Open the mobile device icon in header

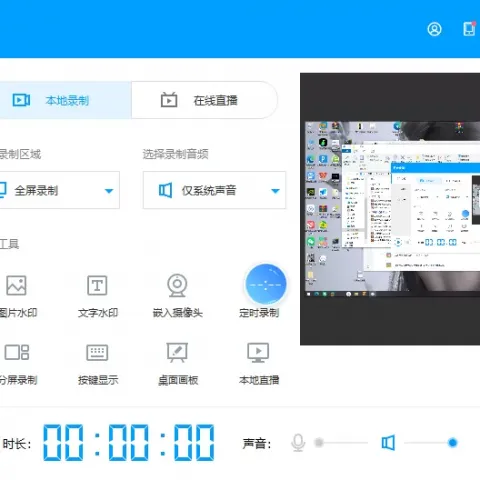click(469, 29)
